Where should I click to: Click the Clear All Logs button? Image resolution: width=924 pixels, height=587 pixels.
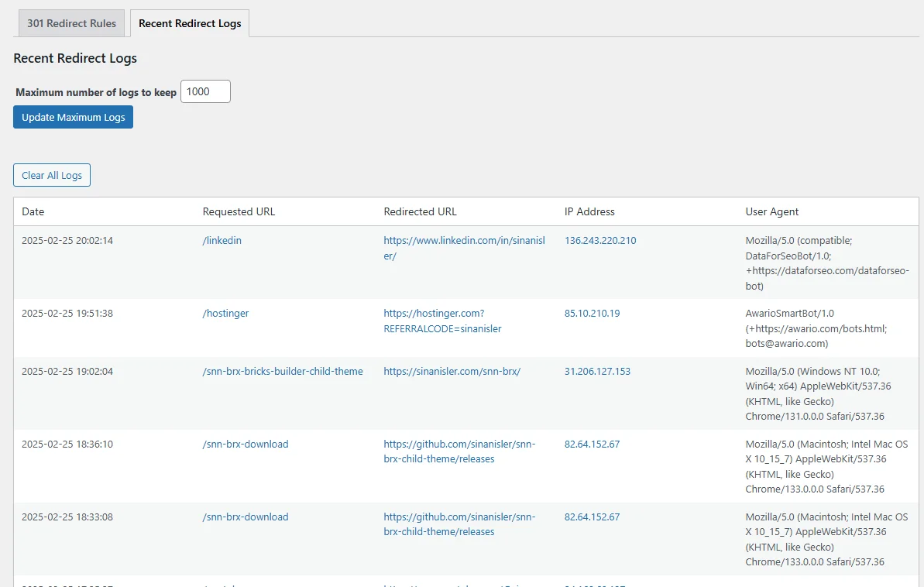click(x=52, y=175)
